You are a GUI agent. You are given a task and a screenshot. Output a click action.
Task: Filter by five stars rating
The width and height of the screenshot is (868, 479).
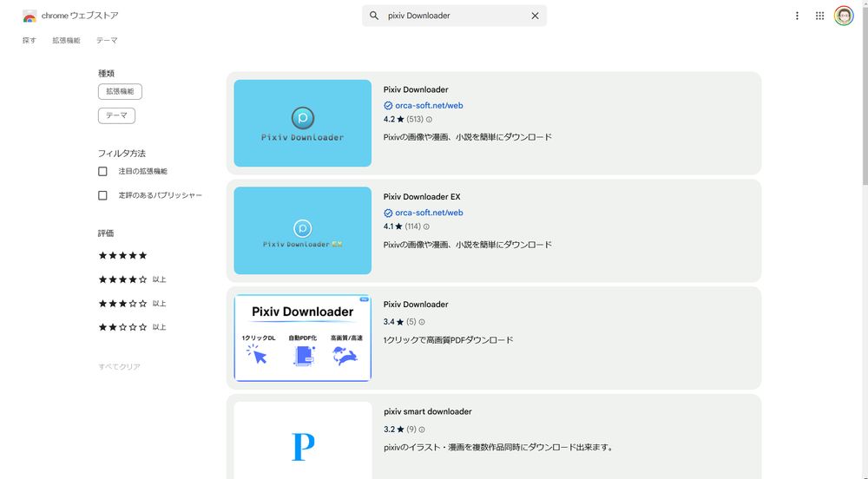point(123,255)
